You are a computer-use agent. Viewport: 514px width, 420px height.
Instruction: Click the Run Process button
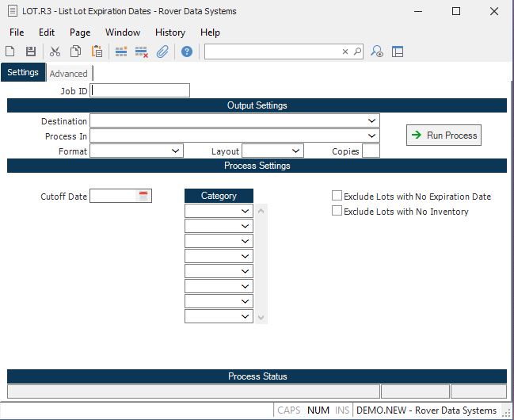coord(444,136)
